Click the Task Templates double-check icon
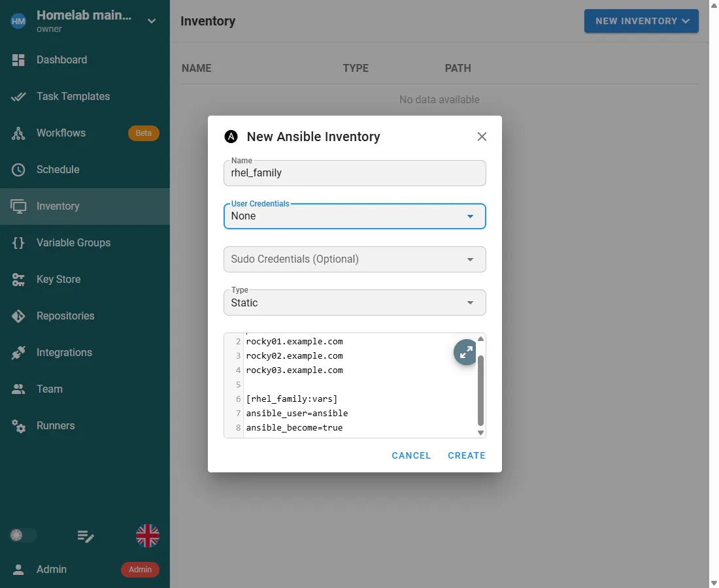The width and height of the screenshot is (719, 588). (x=18, y=97)
